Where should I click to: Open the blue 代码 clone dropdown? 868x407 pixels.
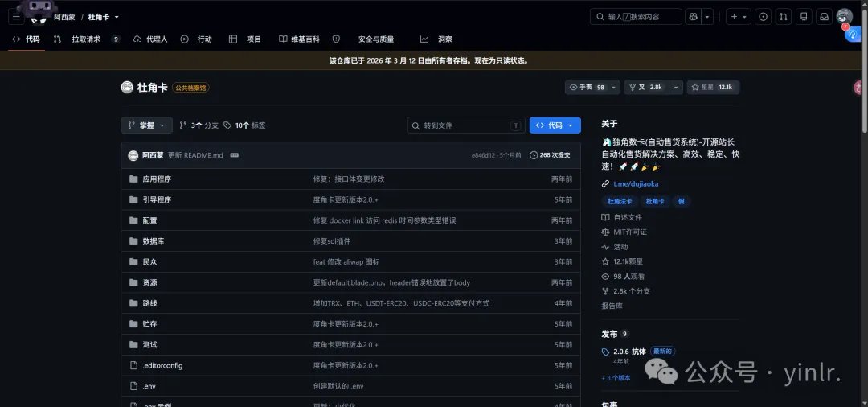pyautogui.click(x=555, y=125)
